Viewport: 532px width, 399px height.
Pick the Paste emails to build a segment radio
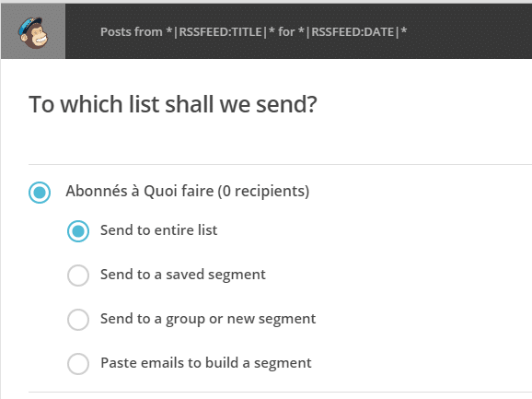[x=78, y=364]
